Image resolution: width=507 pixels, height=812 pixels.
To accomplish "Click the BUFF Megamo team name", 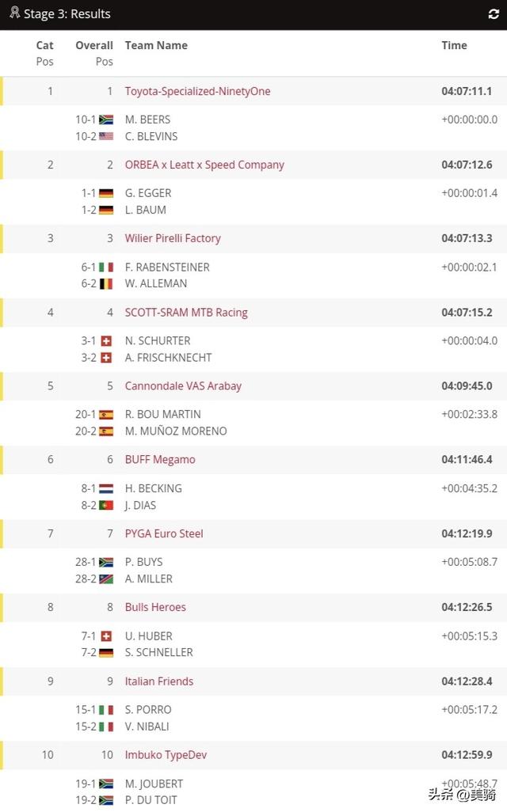I will click(160, 459).
